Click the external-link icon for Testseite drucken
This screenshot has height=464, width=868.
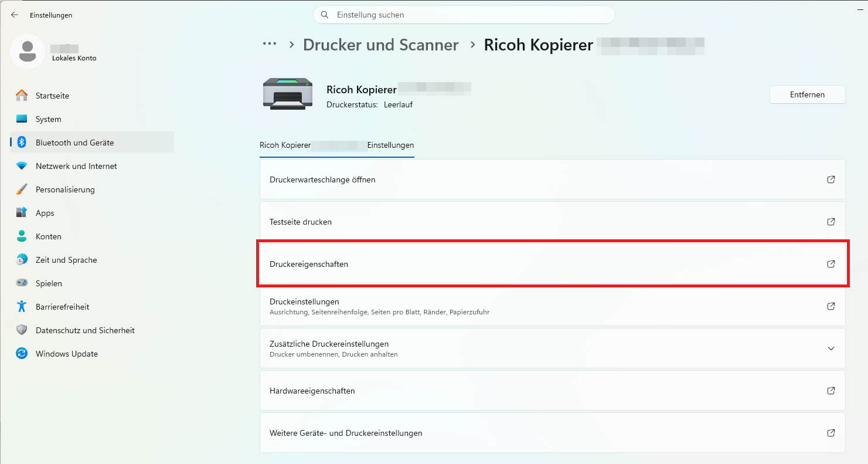(x=830, y=222)
